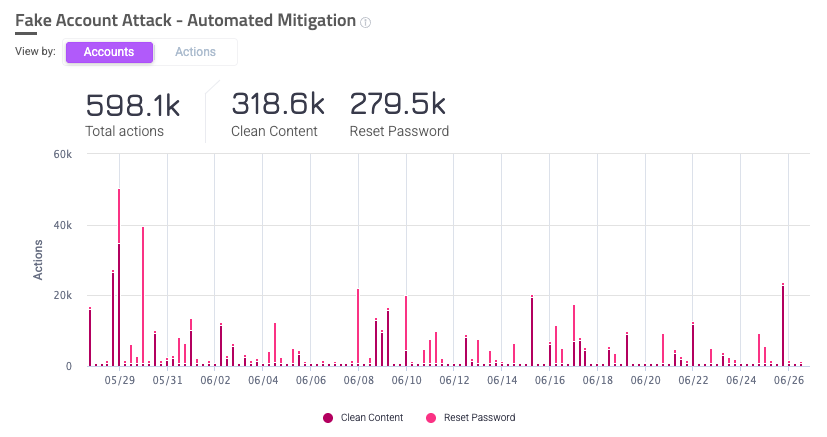Click the 60k y-axis label
This screenshot has width=827, height=437.
pos(62,154)
